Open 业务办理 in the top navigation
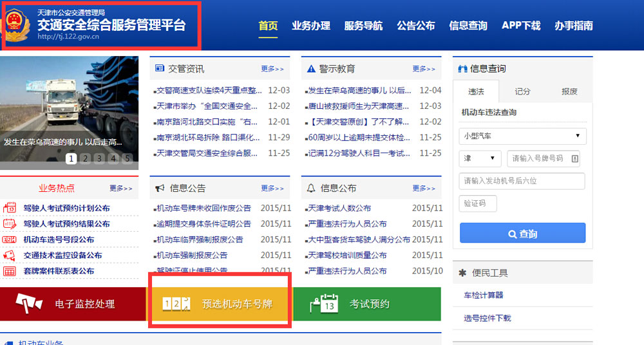This screenshot has height=345, width=644. coord(310,26)
